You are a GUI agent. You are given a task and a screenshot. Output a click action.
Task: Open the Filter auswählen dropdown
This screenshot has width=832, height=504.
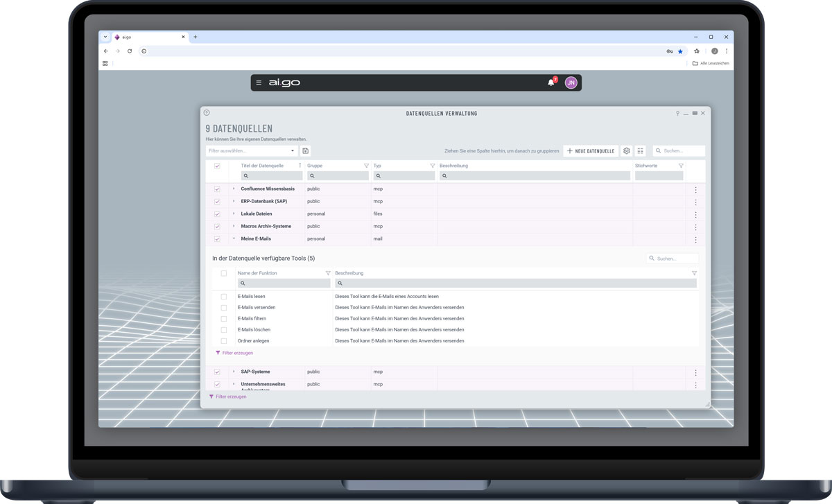pyautogui.click(x=251, y=151)
